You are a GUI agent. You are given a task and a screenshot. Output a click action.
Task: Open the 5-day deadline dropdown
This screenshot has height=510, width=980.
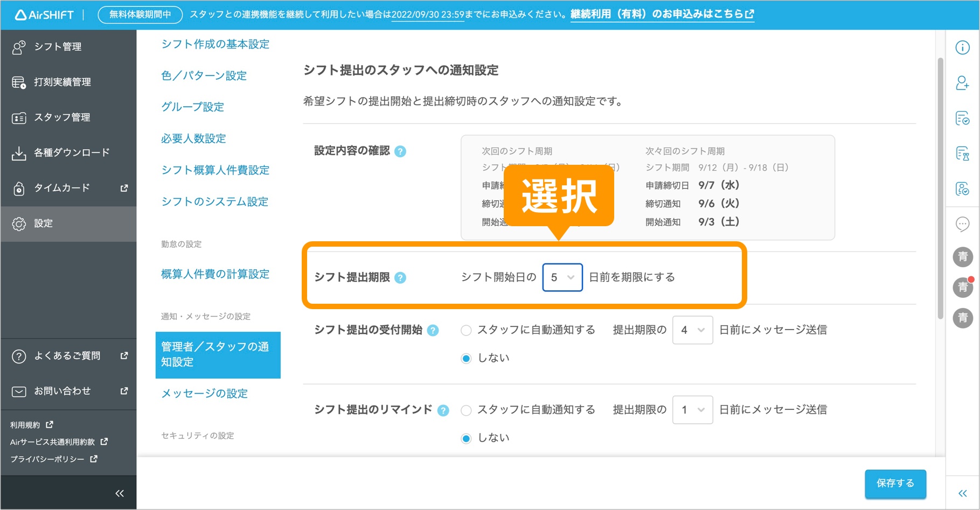(x=562, y=277)
